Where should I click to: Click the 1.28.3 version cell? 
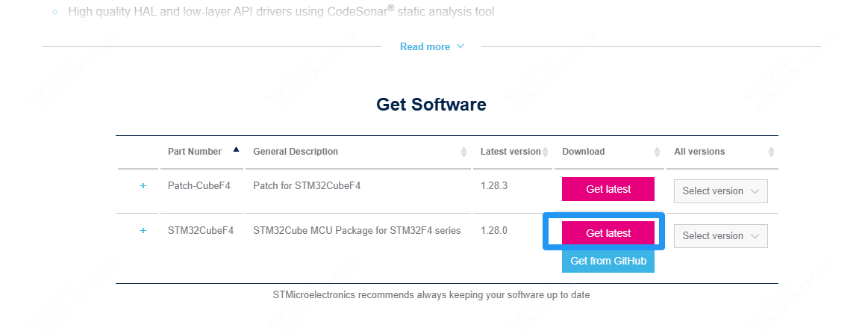[x=494, y=185]
